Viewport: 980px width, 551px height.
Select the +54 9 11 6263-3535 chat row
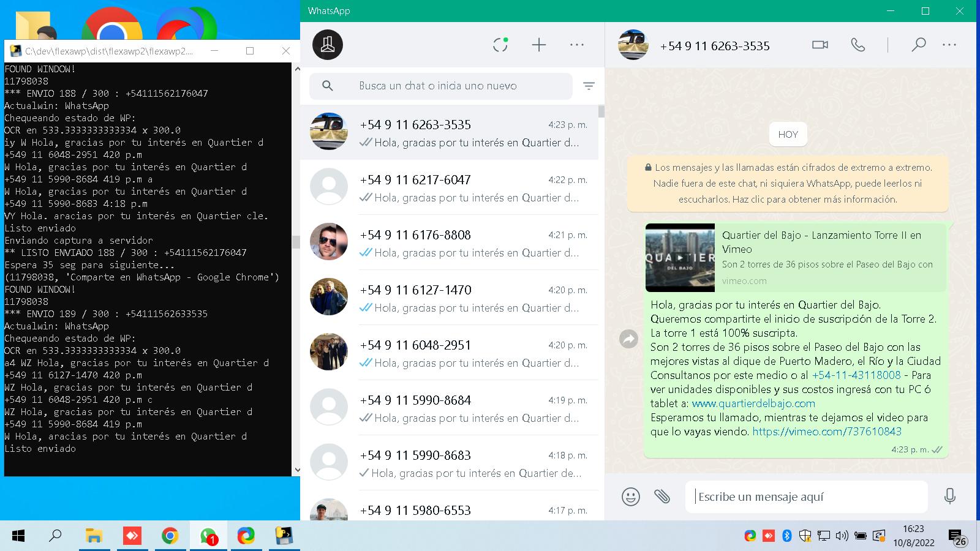449,132
